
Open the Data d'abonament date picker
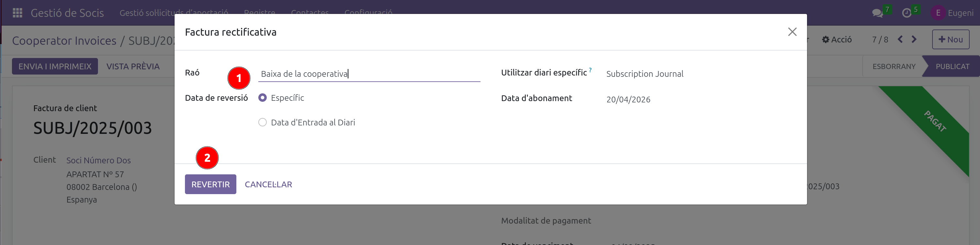click(x=628, y=99)
